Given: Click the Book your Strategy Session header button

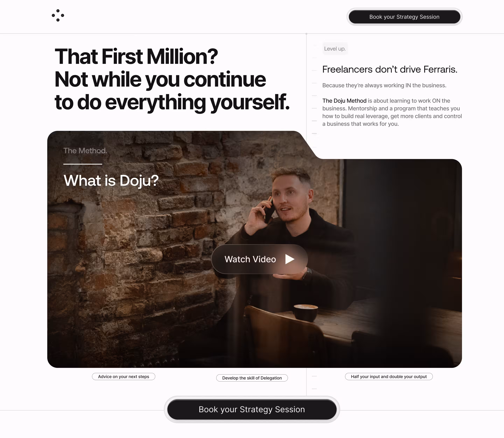Looking at the screenshot, I should pos(404,17).
